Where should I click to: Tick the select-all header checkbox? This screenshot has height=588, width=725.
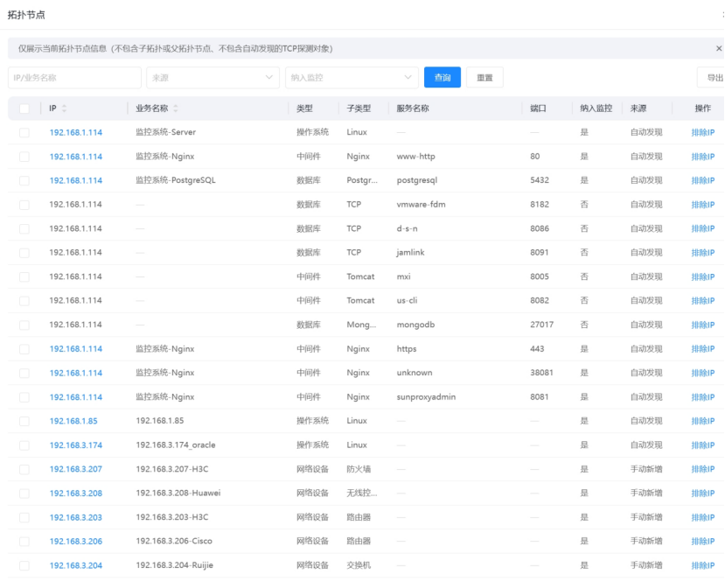pyautogui.click(x=24, y=108)
